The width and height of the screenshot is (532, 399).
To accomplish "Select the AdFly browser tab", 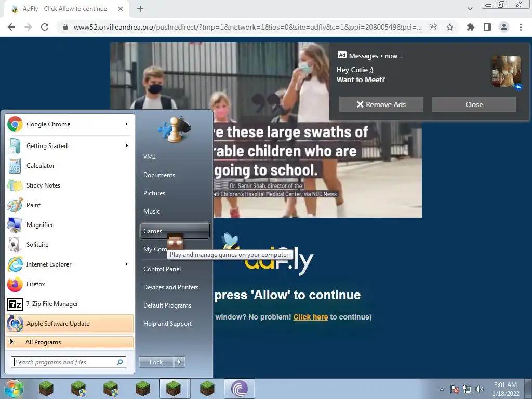I will point(64,9).
